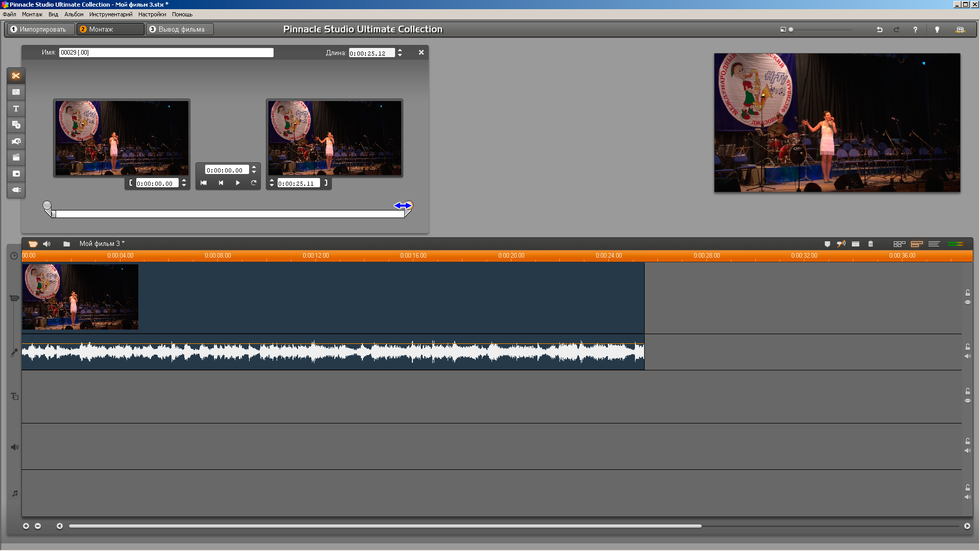Viewport: 980px width, 551px height.
Task: Close the clip properties panel
Action: tap(421, 52)
